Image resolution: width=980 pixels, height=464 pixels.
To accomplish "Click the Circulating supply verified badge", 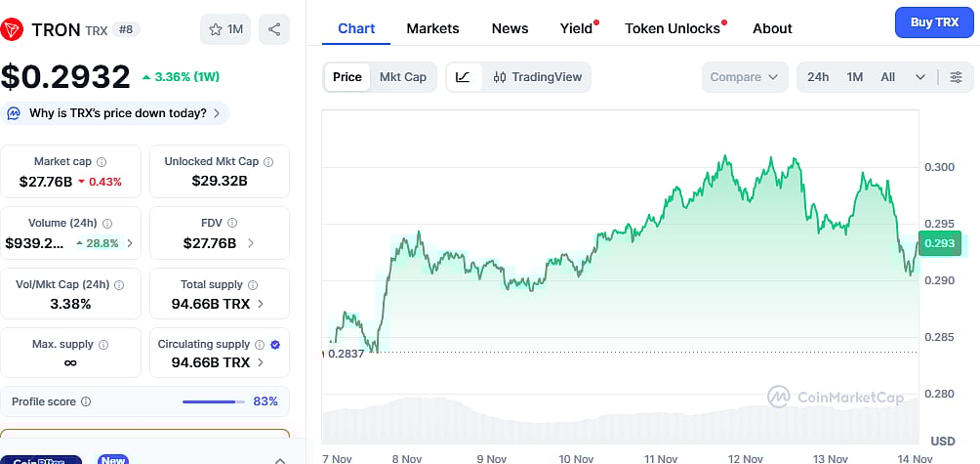I will coord(274,345).
